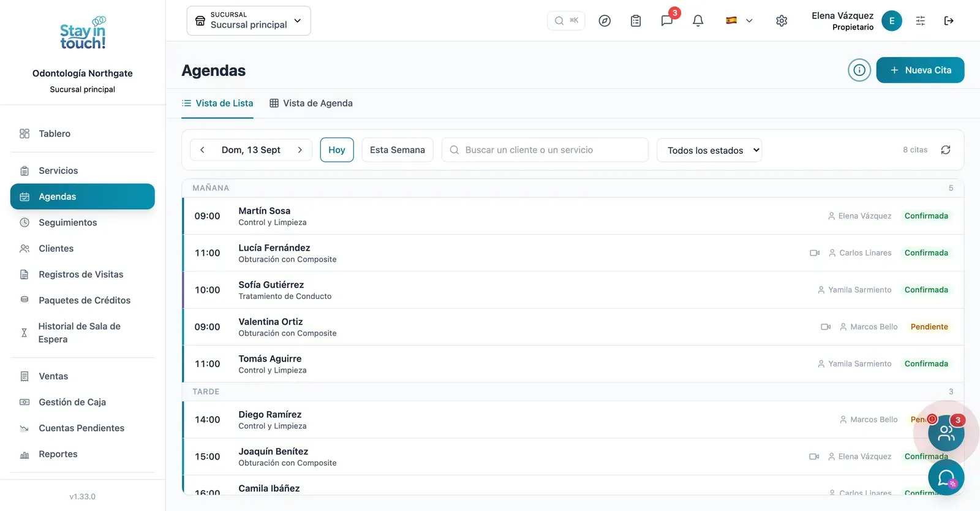The height and width of the screenshot is (511, 980).
Task: Open the language flag dropdown
Action: tap(739, 21)
